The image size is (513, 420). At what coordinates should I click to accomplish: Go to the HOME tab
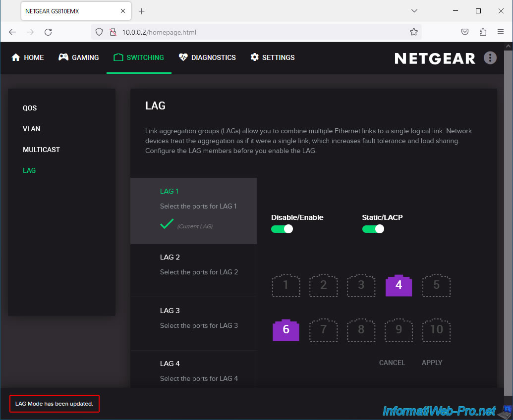click(27, 57)
